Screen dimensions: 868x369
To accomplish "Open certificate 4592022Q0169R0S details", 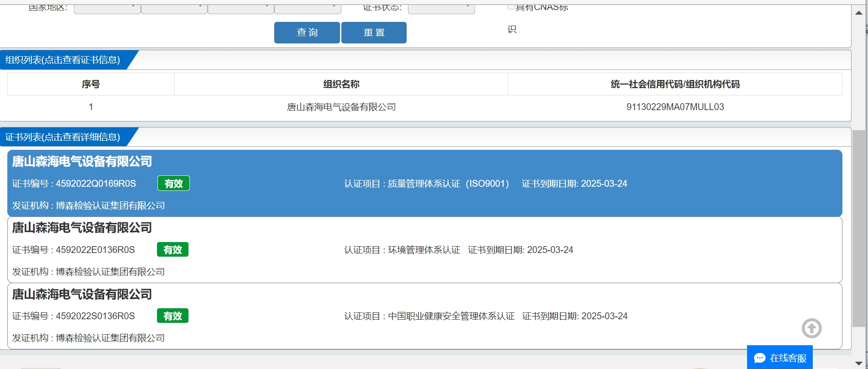I will 425,183.
